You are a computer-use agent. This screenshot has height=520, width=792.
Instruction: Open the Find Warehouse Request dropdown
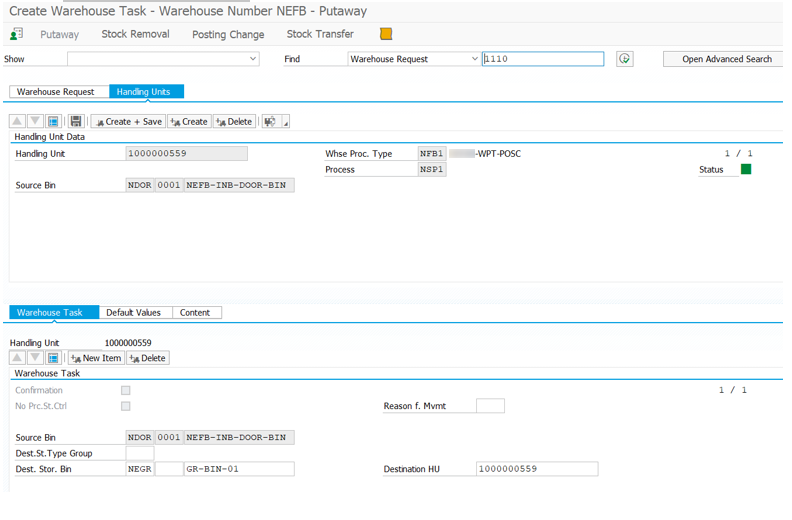[x=474, y=59]
